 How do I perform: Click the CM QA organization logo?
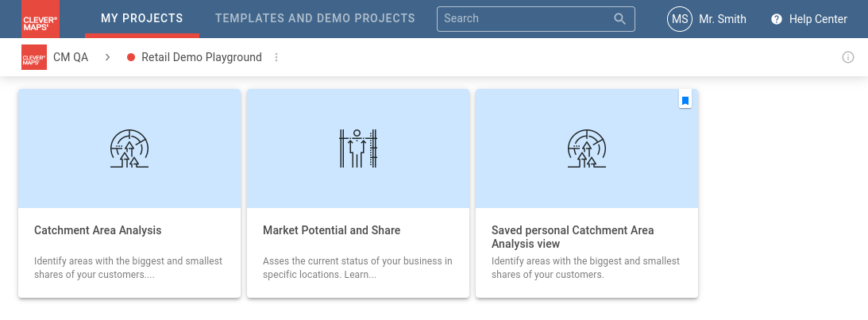34,57
